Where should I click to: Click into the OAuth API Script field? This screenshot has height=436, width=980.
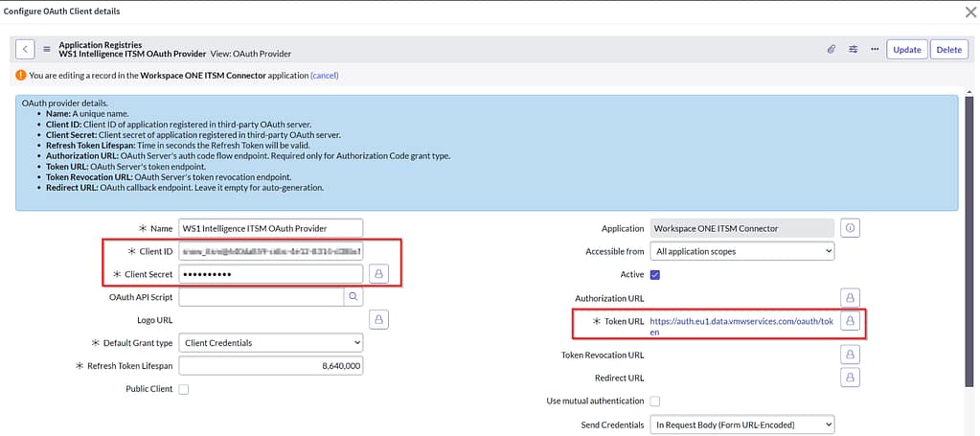point(262,296)
